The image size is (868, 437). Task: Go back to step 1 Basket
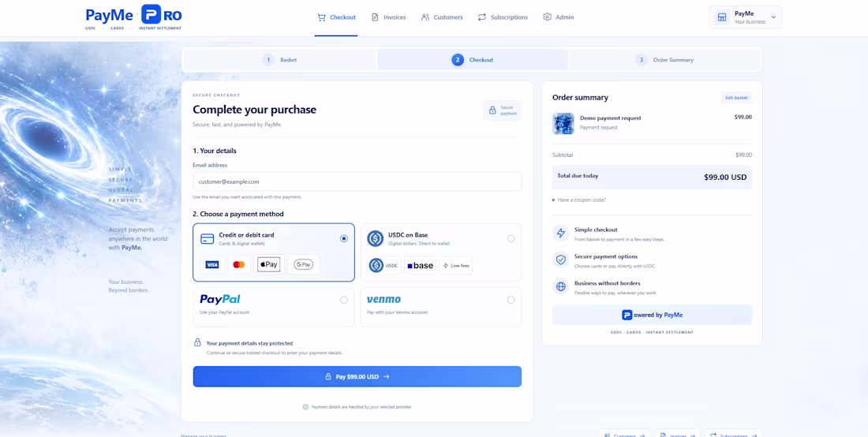click(x=280, y=60)
